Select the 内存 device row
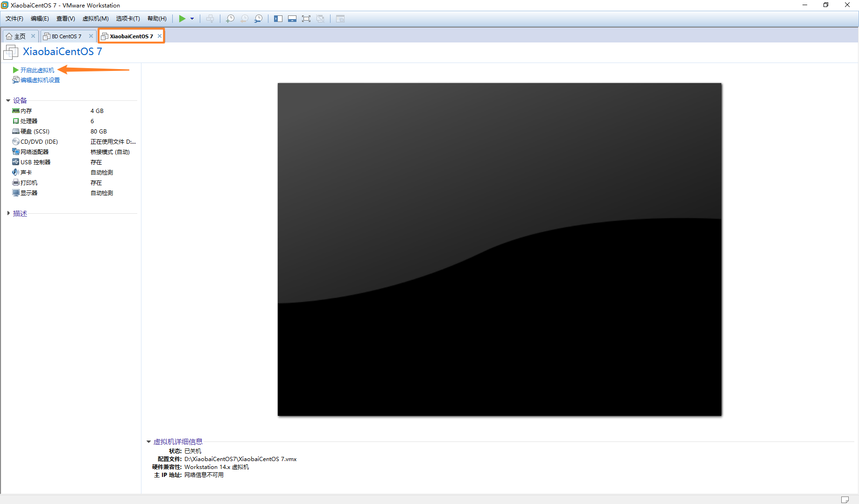The width and height of the screenshot is (859, 504). pyautogui.click(x=74, y=111)
